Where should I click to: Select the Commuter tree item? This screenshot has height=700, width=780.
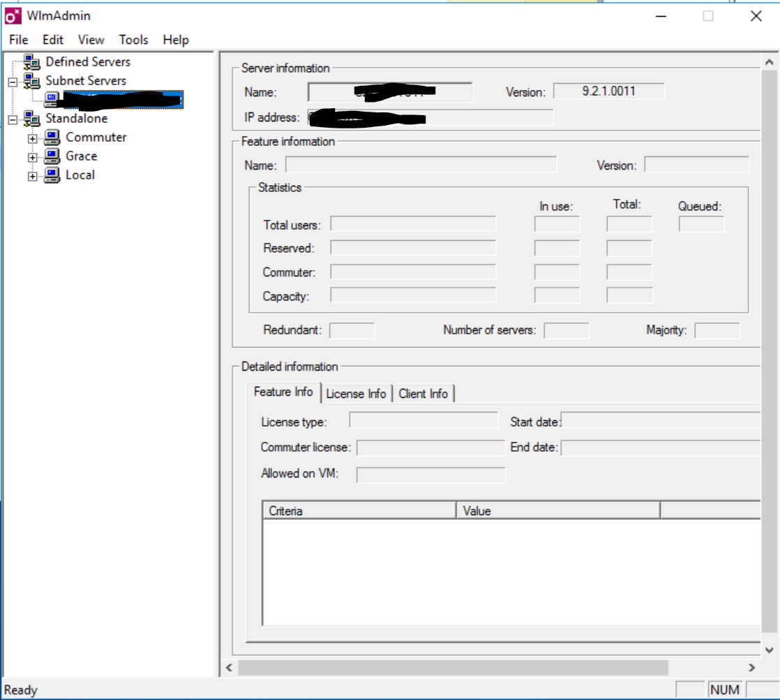[96, 137]
